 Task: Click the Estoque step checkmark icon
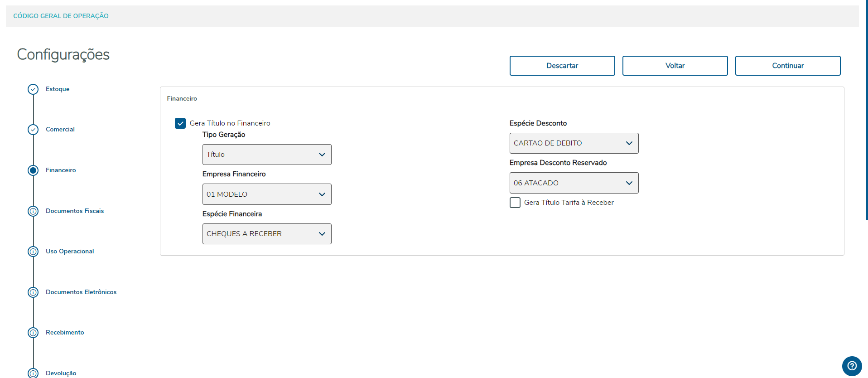point(33,89)
